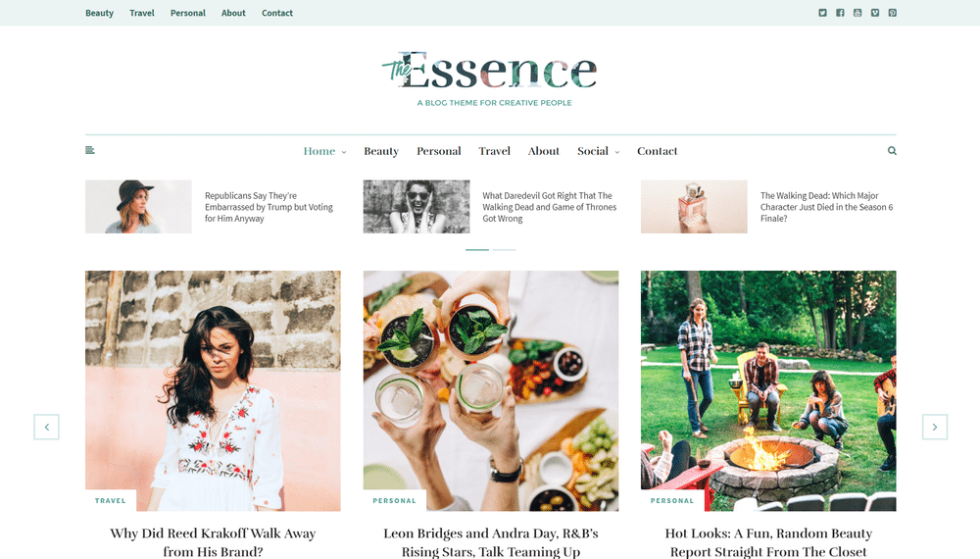Click the TRAVEL category tag on photo
This screenshot has height=559, width=980.
coord(111,501)
